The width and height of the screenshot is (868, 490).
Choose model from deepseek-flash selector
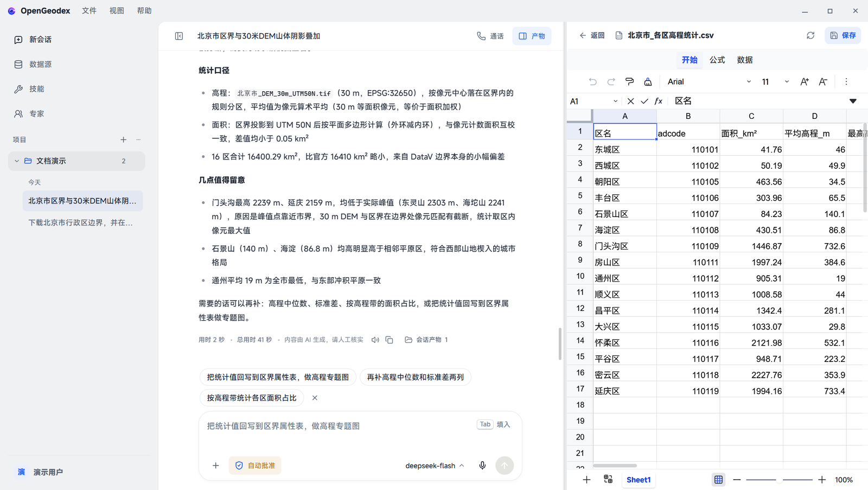click(435, 466)
